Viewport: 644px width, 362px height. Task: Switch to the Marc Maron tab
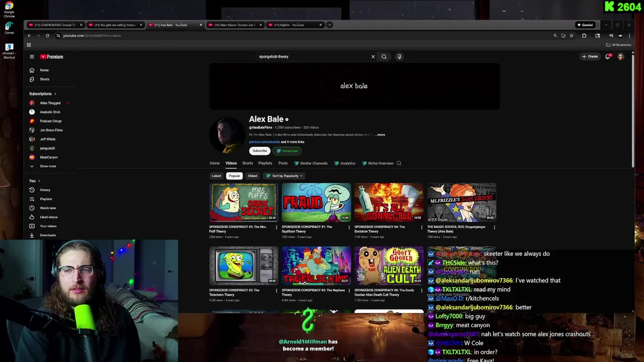(234, 25)
